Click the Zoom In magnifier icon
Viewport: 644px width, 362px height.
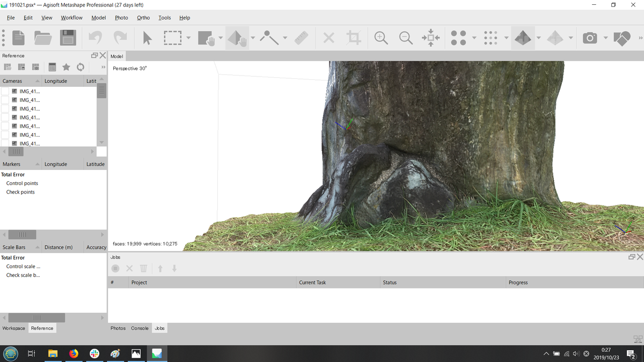click(381, 38)
